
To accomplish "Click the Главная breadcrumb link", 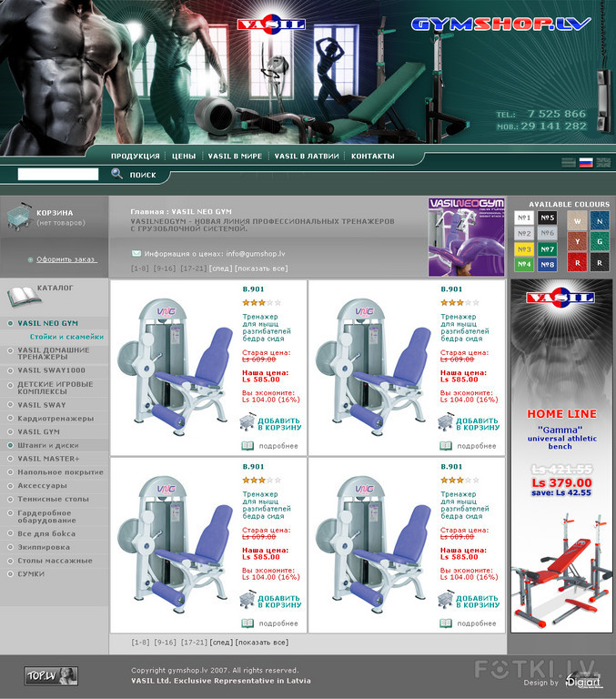I will coord(147,212).
